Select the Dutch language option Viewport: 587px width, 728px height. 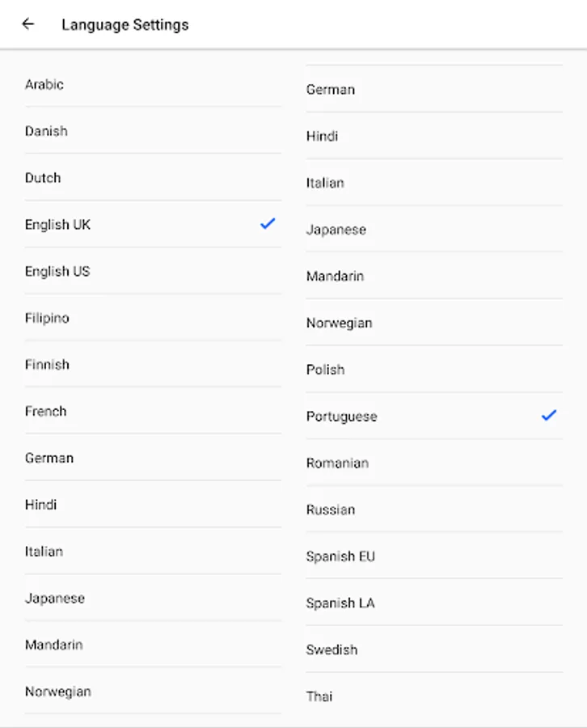coord(43,178)
